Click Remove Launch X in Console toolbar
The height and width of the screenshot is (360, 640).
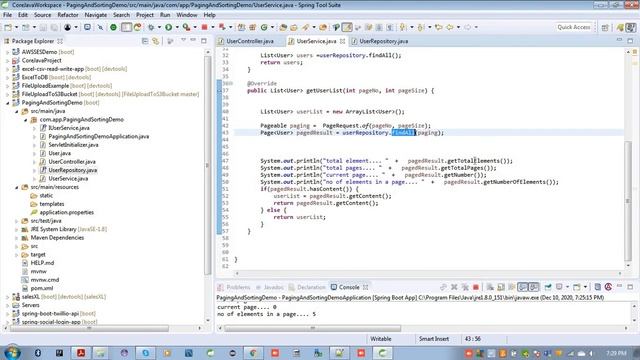[454, 287]
